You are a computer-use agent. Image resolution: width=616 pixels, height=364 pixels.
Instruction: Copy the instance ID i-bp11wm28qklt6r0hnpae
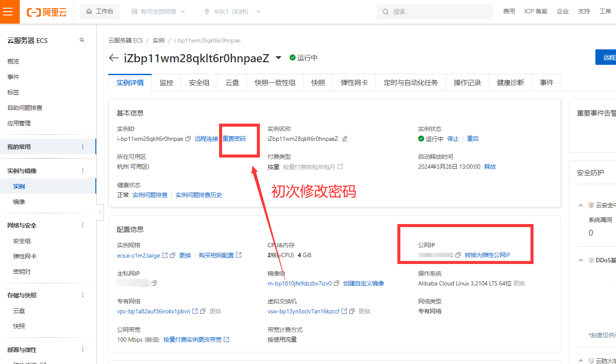pyautogui.click(x=188, y=139)
